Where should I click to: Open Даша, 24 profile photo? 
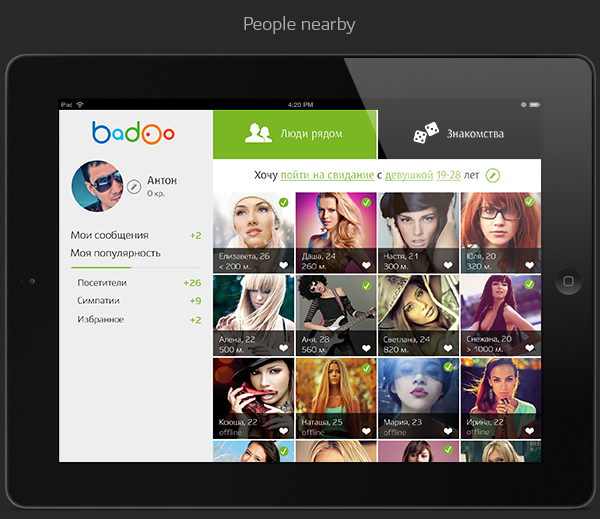click(336, 232)
